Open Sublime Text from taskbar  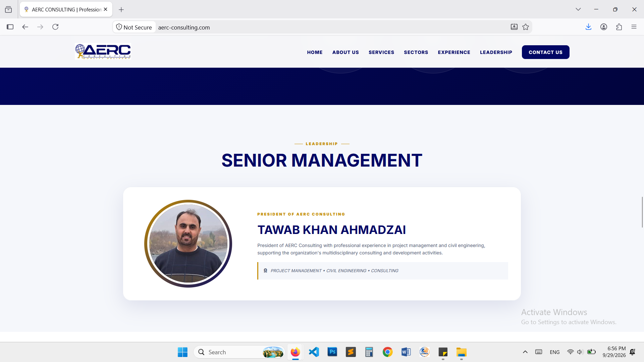(351, 352)
